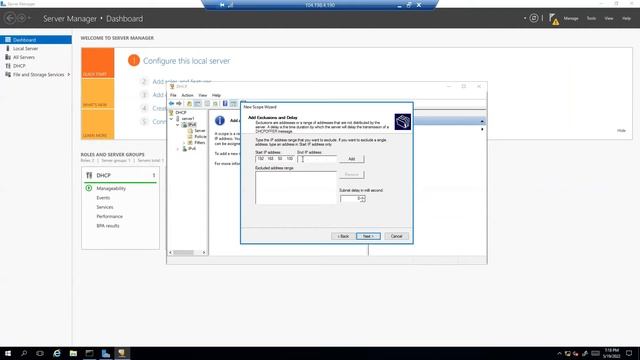Open the View menu in DHCP console

202,95
